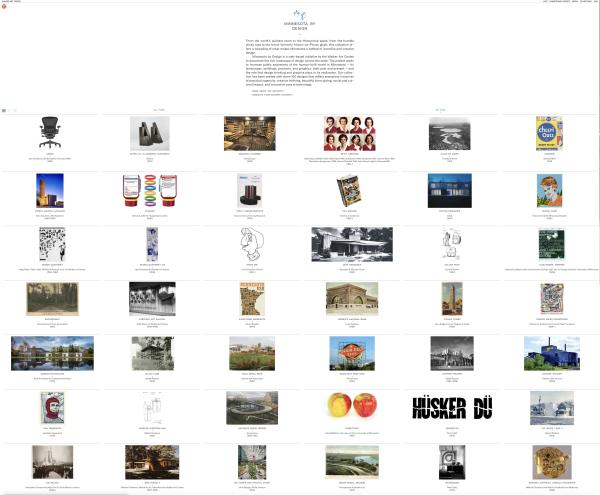
Task: Open the green field with city skyline
Action: click(x=252, y=353)
